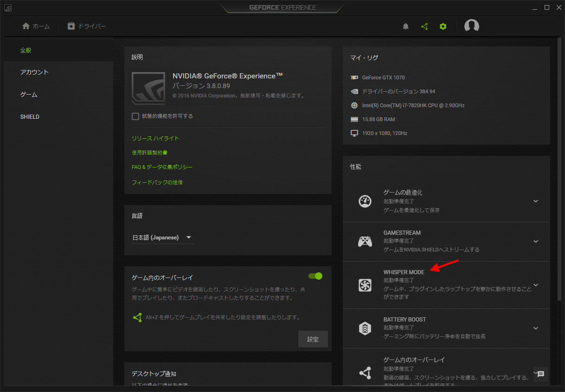Click the ゲームの最適化 title text

point(403,192)
